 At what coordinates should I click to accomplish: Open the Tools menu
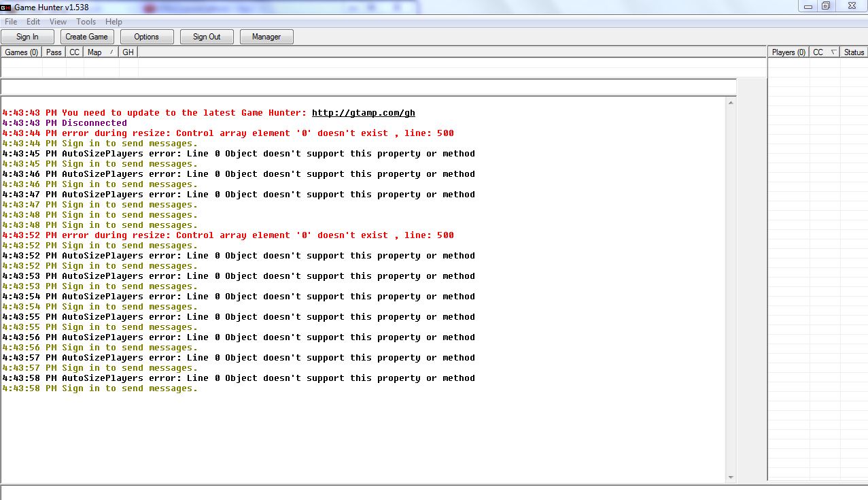click(86, 22)
